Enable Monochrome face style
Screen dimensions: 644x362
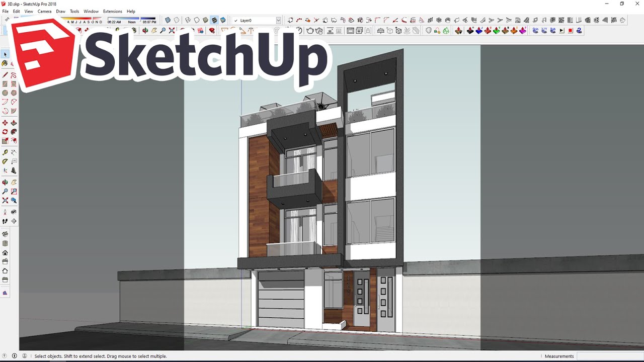point(223,20)
